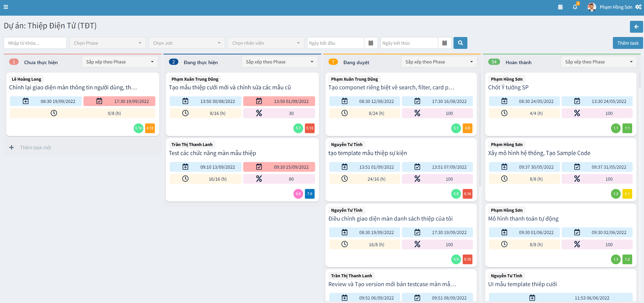Open calendar picker for Ngày kết thúc
Screen dimensions: 644x303
coord(444,43)
